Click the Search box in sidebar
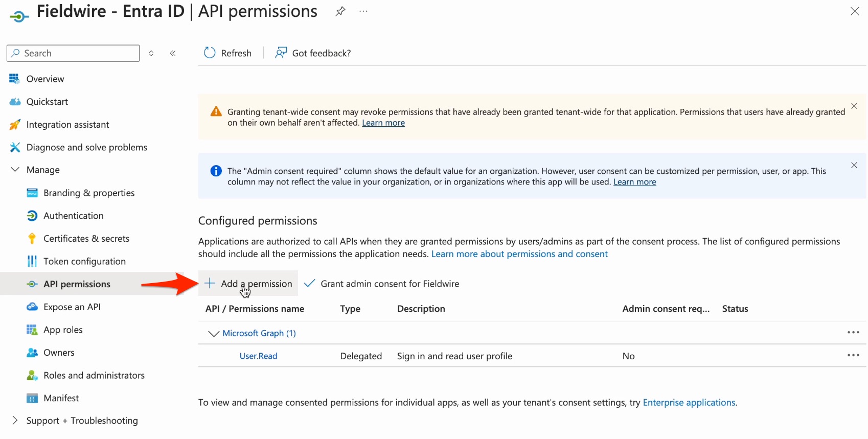Viewport: 868px width, 439px height. 73,53
